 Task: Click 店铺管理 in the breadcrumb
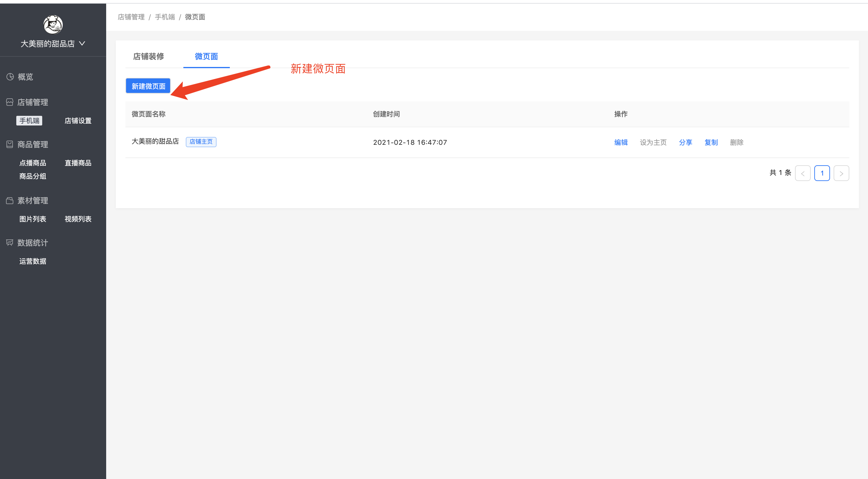131,17
